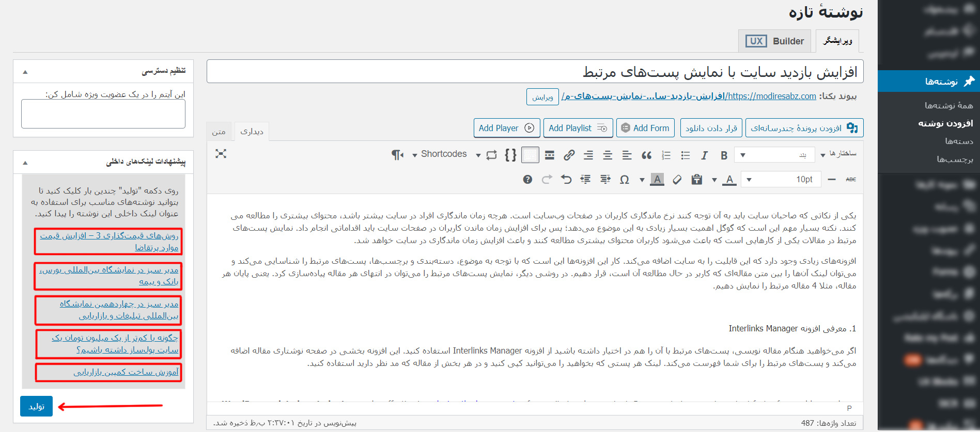This screenshot has width=980, height=432.
Task: Toggle italic formatting in editor toolbar
Action: [x=704, y=155]
